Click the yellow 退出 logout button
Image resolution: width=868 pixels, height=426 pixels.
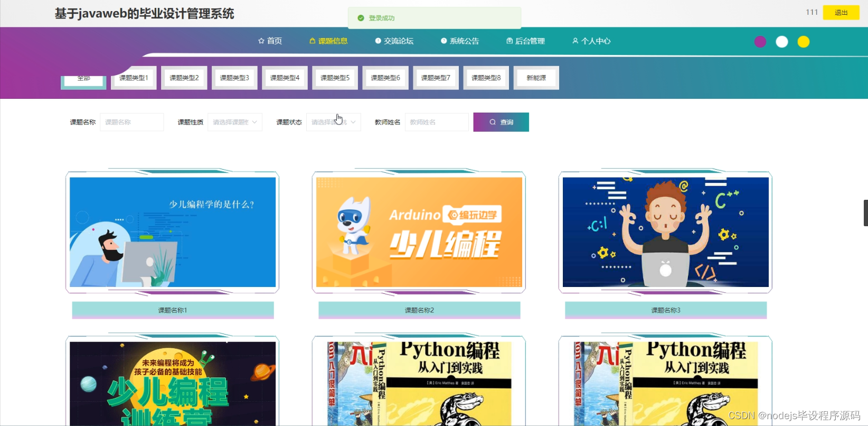point(841,13)
